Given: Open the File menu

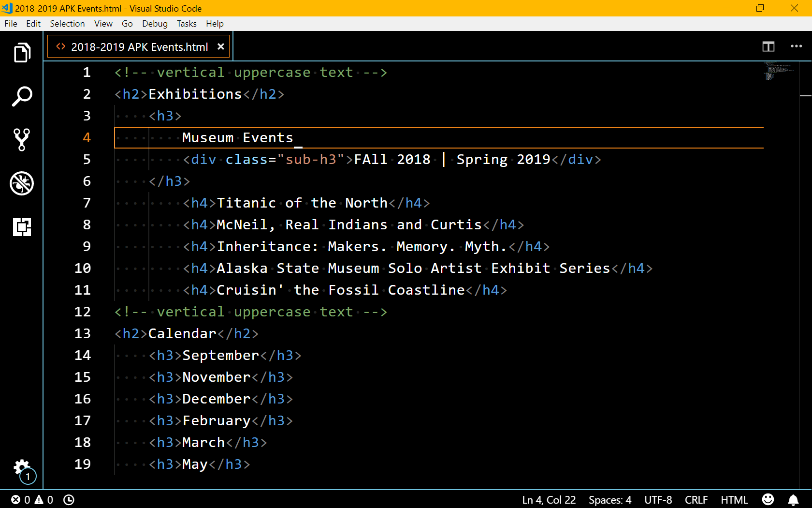Looking at the screenshot, I should 11,24.
